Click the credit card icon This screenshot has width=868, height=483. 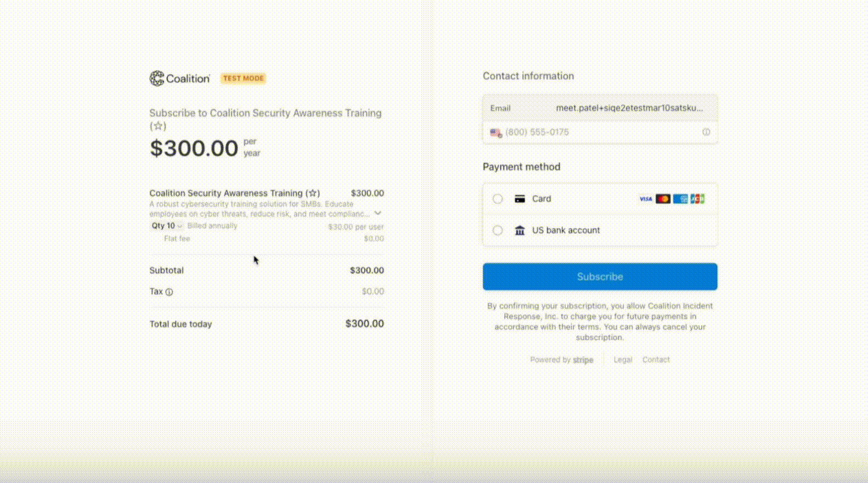pos(520,199)
